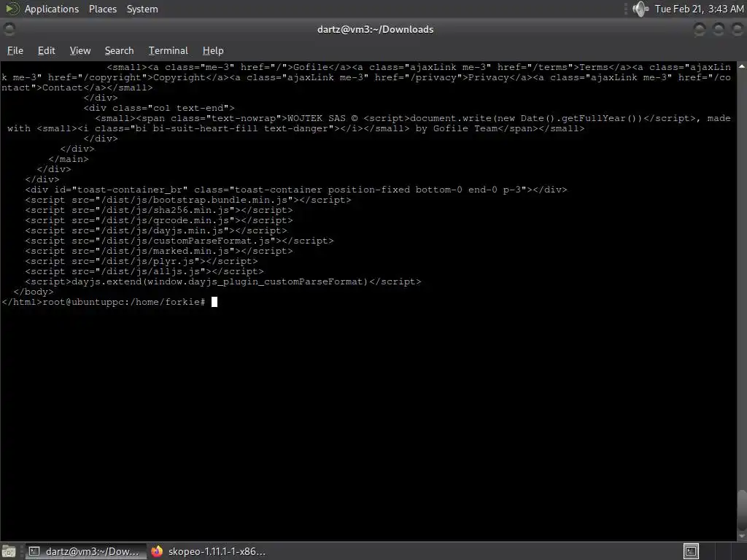The height and width of the screenshot is (560, 747).
Task: Click the text 'bootstrap.bundle.min.js' script line
Action: coord(188,200)
